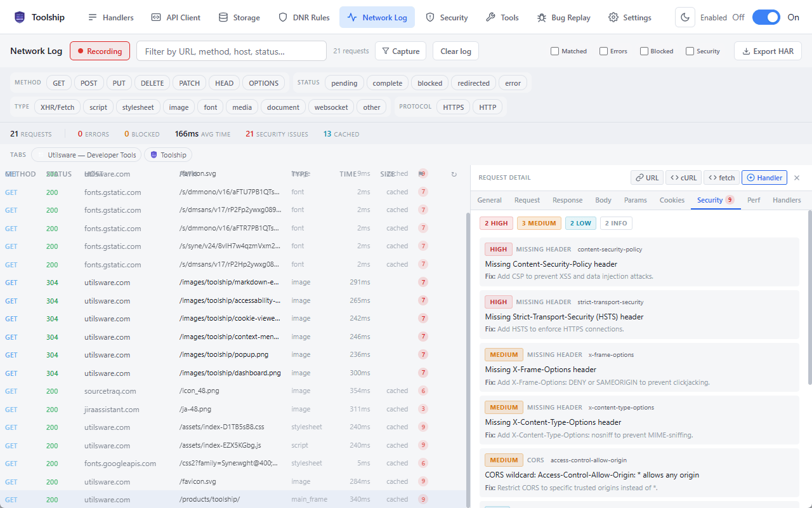This screenshot has height=508, width=812.
Task: Copy request as cURL
Action: [683, 178]
